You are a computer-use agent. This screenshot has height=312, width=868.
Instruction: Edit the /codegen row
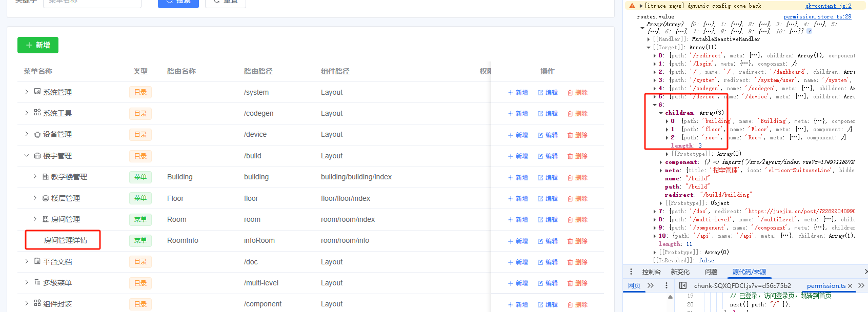point(548,114)
